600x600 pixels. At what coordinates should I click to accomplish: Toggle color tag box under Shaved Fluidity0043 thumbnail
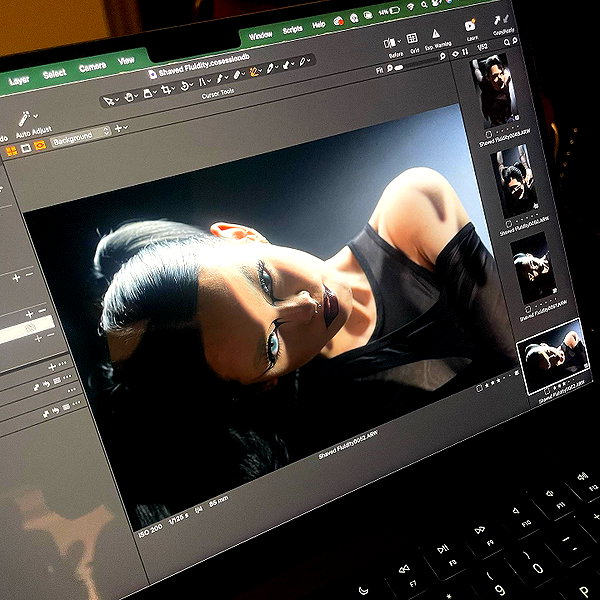(x=488, y=134)
